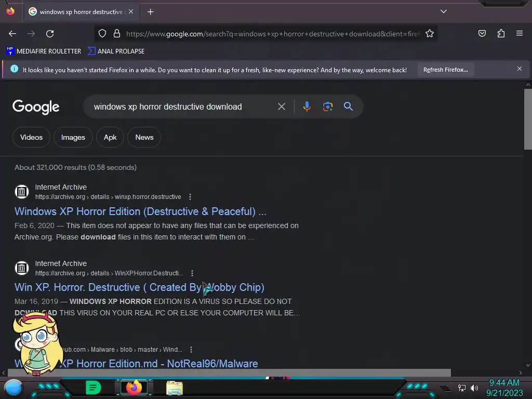Screen dimensions: 532x399
Task: Click the Refresh Firefox button
Action: pos(445,70)
